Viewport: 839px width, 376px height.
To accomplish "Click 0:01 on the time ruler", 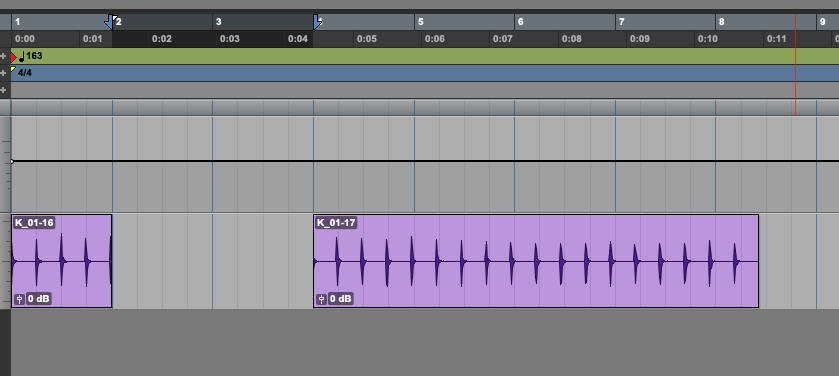I will click(x=93, y=39).
